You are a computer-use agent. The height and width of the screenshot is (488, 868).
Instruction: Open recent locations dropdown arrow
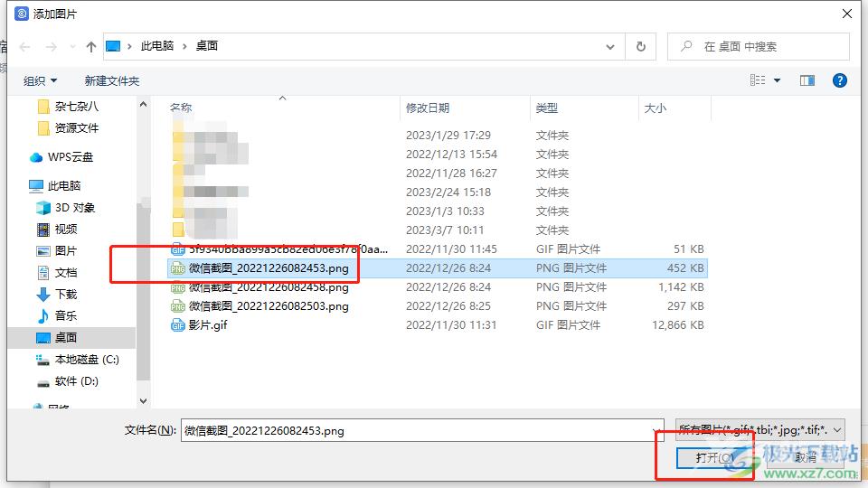click(72, 47)
